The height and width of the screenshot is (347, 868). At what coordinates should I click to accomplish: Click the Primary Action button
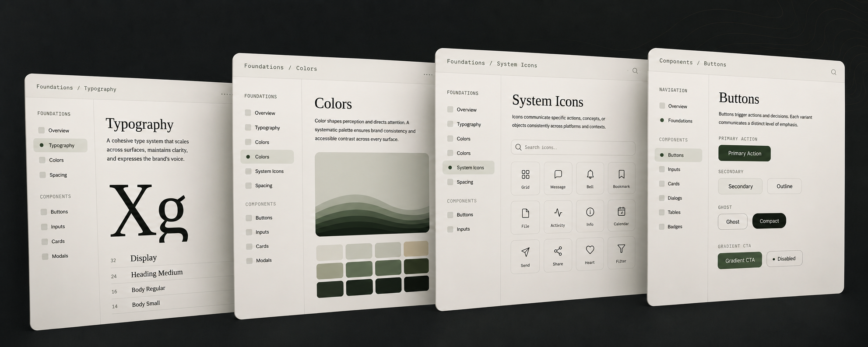[x=744, y=153]
